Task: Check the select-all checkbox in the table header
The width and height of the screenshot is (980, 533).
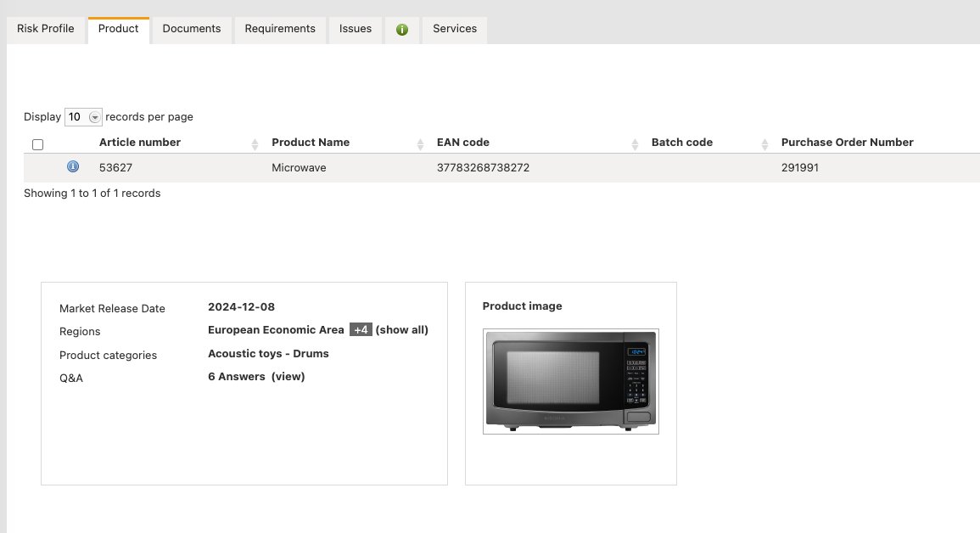Action: tap(37, 144)
